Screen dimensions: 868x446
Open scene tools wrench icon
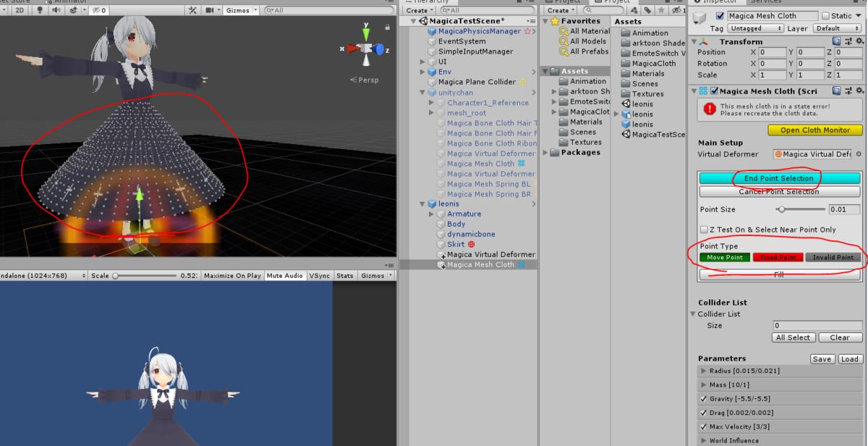(x=192, y=10)
